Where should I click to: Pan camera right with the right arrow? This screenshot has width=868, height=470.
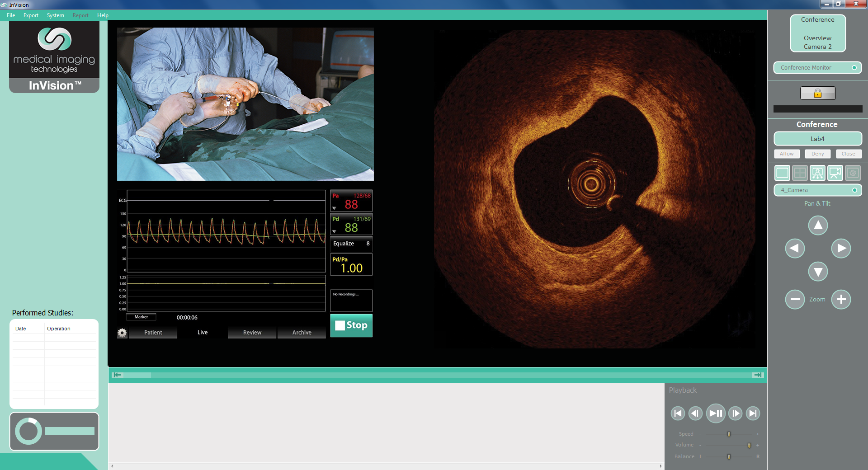(841, 249)
